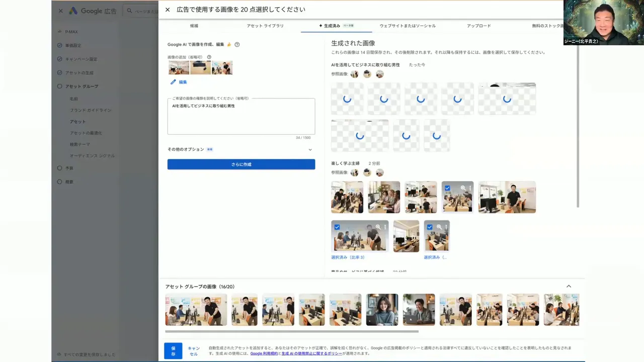Image resolution: width=644 pixels, height=362 pixels.
Task: Open the help icon next to 画像の追加
Action: pos(209,57)
